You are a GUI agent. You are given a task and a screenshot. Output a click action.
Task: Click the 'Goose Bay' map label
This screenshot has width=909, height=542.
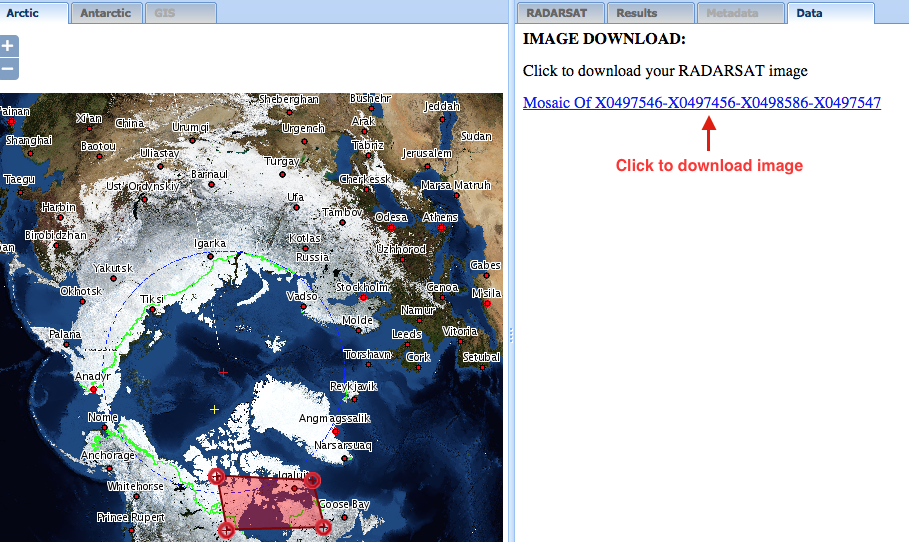pos(344,504)
